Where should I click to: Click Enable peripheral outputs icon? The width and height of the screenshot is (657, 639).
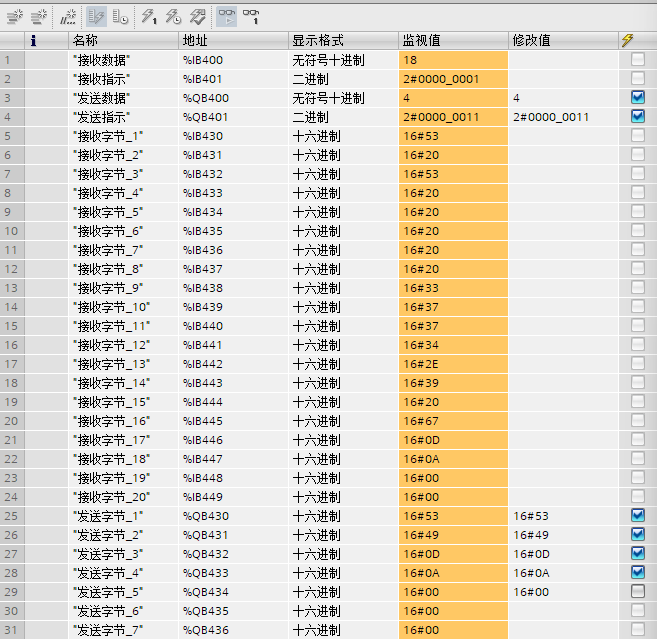[x=198, y=16]
